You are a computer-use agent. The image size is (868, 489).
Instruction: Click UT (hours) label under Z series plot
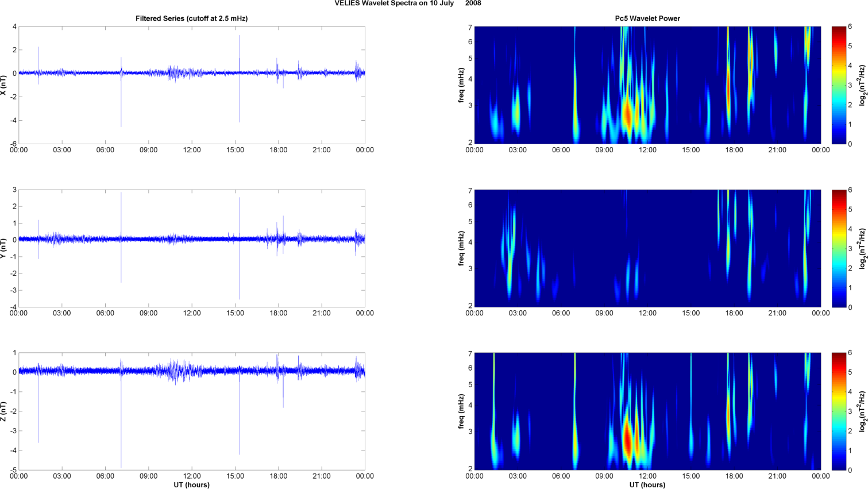tap(192, 485)
